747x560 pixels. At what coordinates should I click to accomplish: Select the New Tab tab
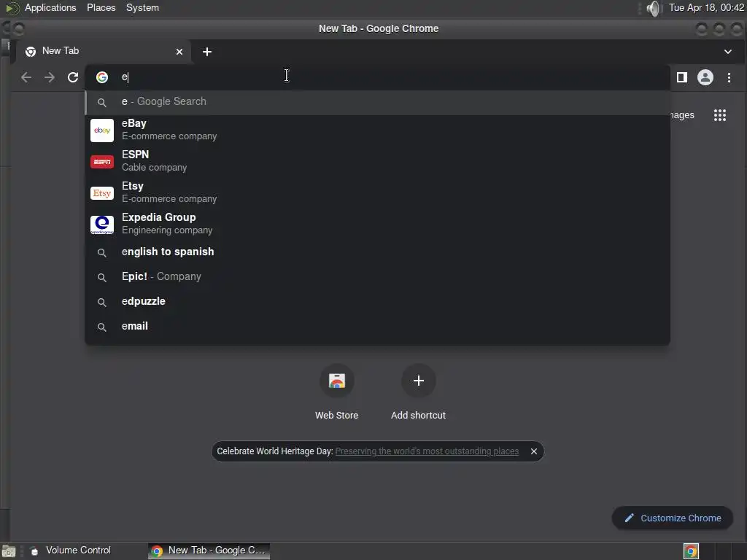(104, 52)
